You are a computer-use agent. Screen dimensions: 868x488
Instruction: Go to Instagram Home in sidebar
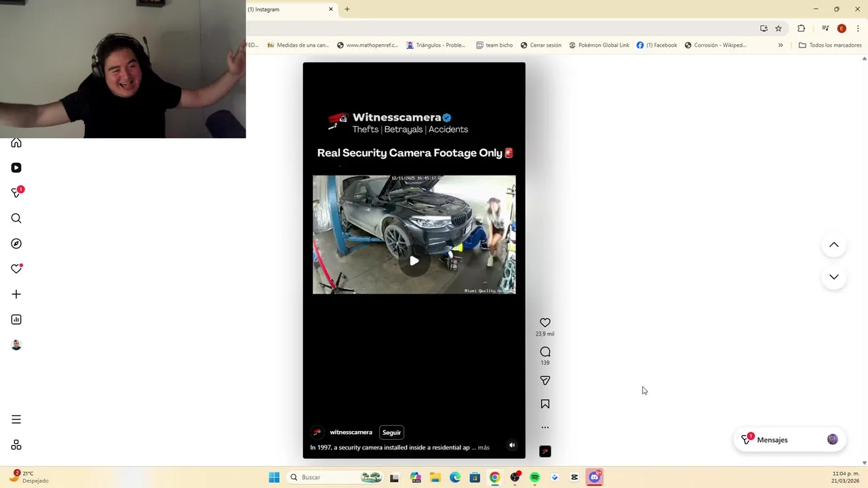click(x=16, y=142)
